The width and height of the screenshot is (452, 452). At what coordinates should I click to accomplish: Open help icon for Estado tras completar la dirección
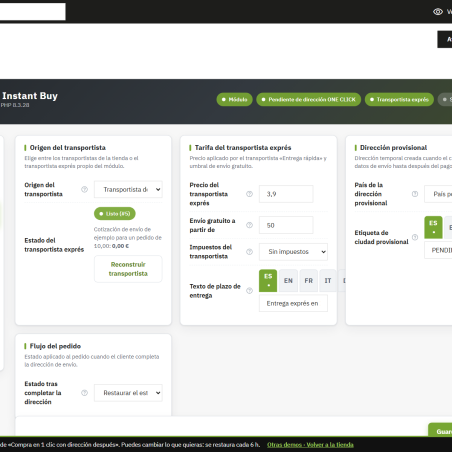pos(85,393)
